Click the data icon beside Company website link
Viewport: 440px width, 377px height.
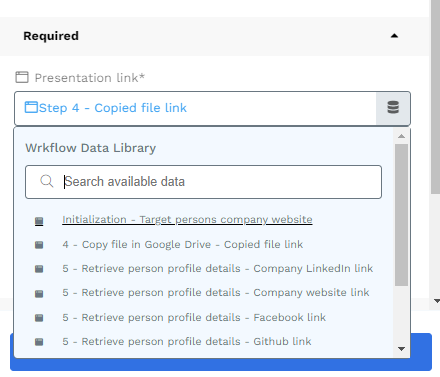(x=39, y=293)
